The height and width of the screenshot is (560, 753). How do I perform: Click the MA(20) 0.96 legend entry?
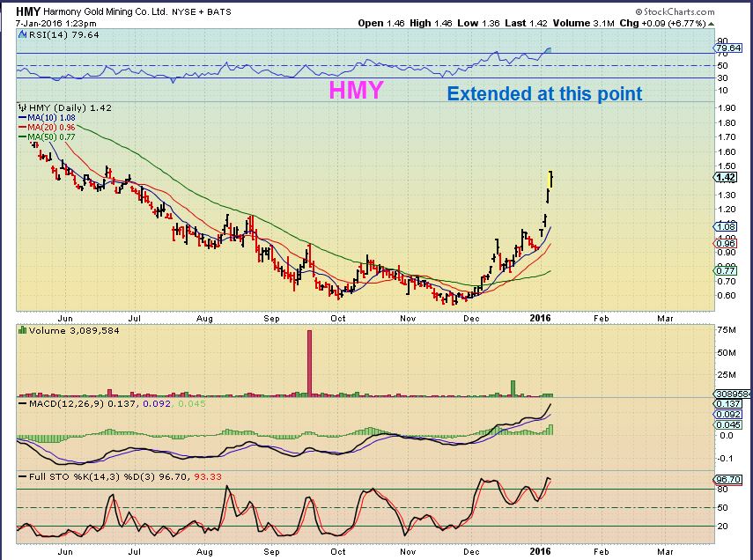tap(47, 128)
